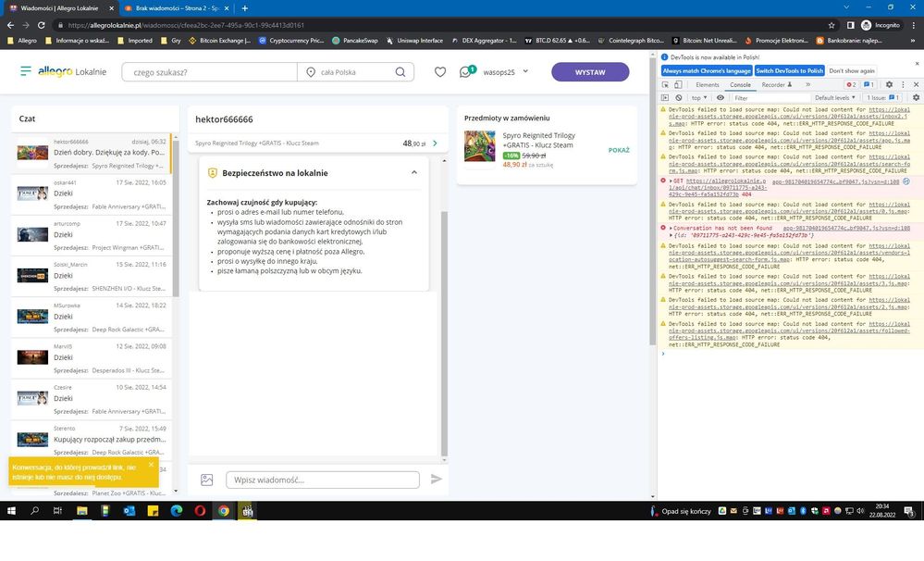
Task: Toggle the Chrome side panel icon
Action: 850,25
